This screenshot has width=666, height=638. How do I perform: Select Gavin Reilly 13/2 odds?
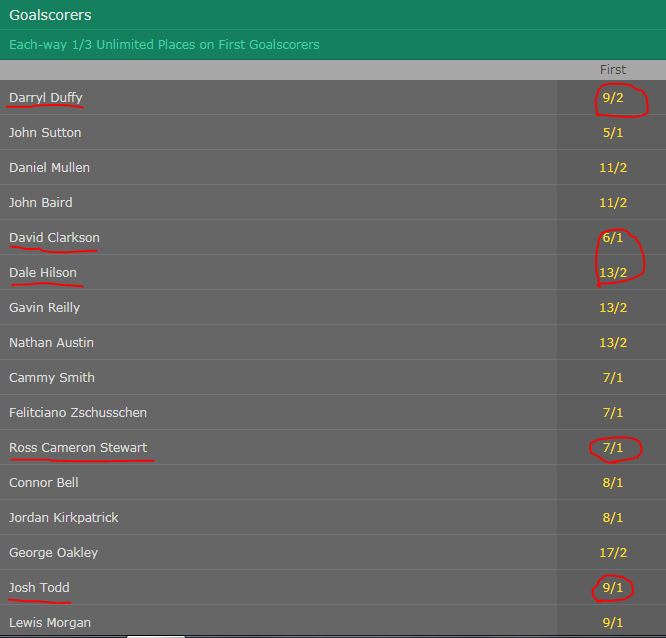pos(612,307)
